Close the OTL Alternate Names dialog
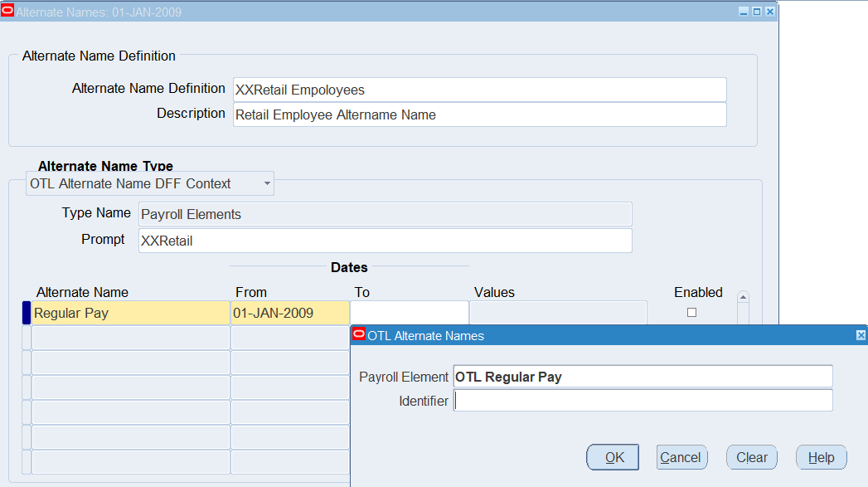The height and width of the screenshot is (487, 868). click(x=861, y=335)
